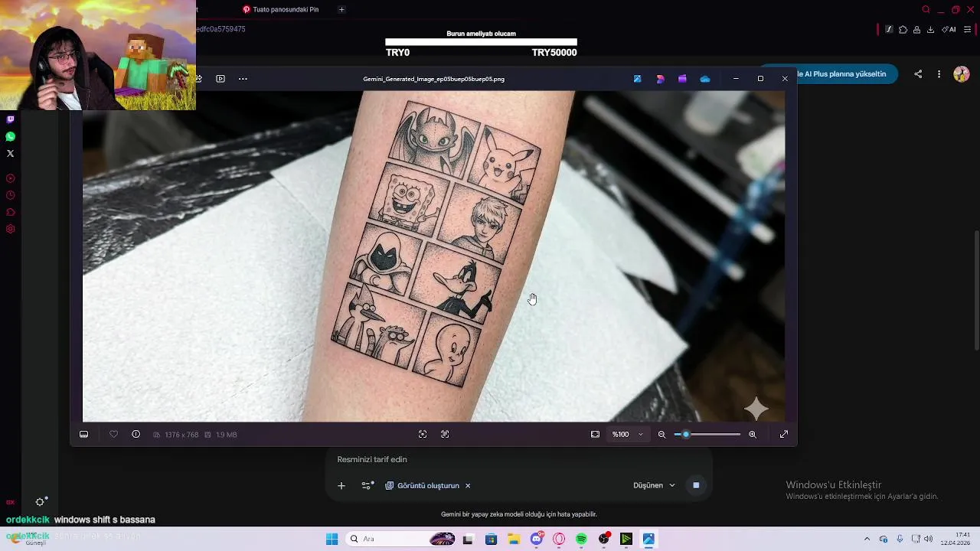Enter full screen with the expand icon

pos(784,435)
